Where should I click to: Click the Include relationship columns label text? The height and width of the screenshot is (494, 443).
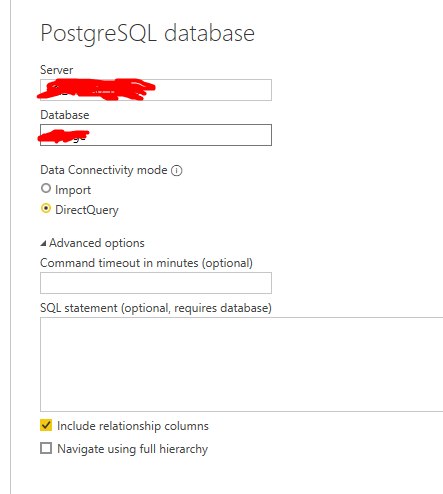click(133, 426)
